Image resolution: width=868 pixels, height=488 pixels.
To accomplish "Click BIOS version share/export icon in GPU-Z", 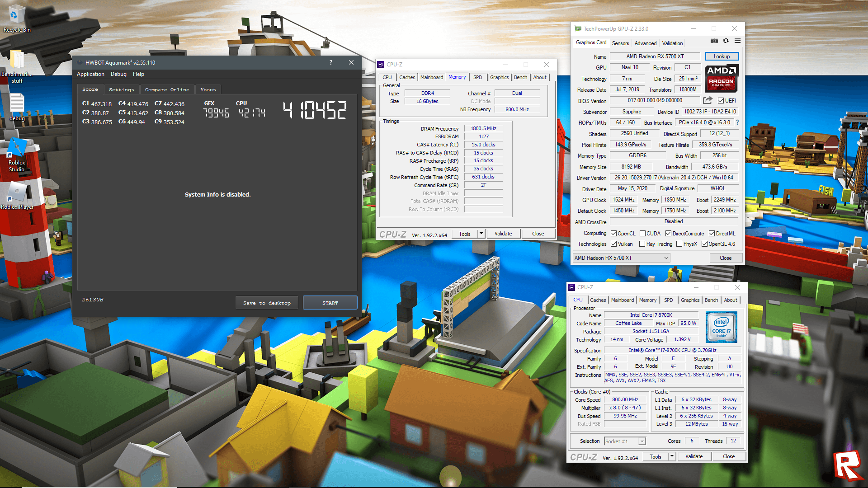I will pos(708,100).
